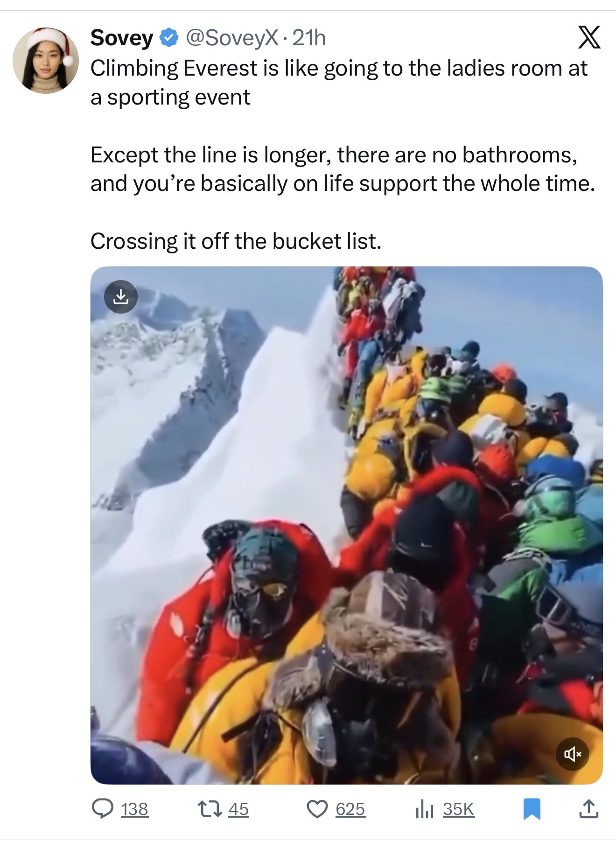Open the @SoveyX handle link
The width and height of the screenshot is (616, 841).
pyautogui.click(x=231, y=38)
